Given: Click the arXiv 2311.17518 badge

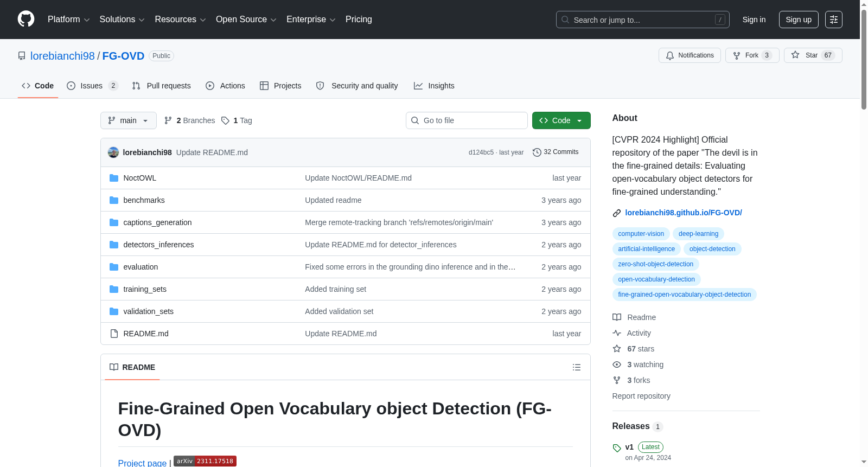Looking at the screenshot, I should (x=205, y=461).
